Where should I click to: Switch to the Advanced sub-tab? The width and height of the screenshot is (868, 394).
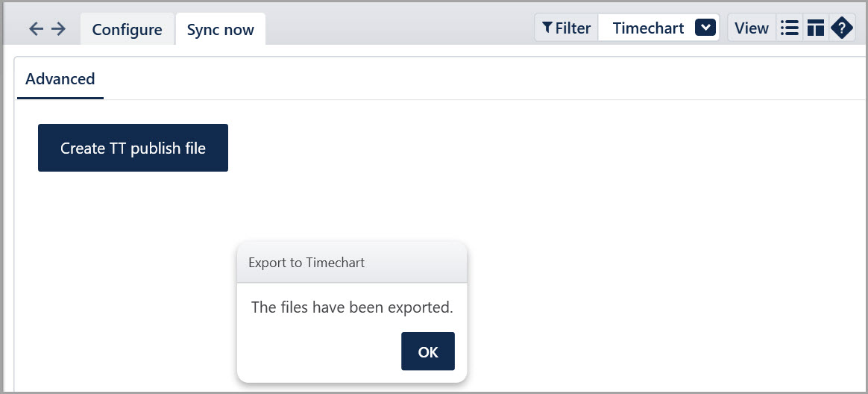point(60,78)
